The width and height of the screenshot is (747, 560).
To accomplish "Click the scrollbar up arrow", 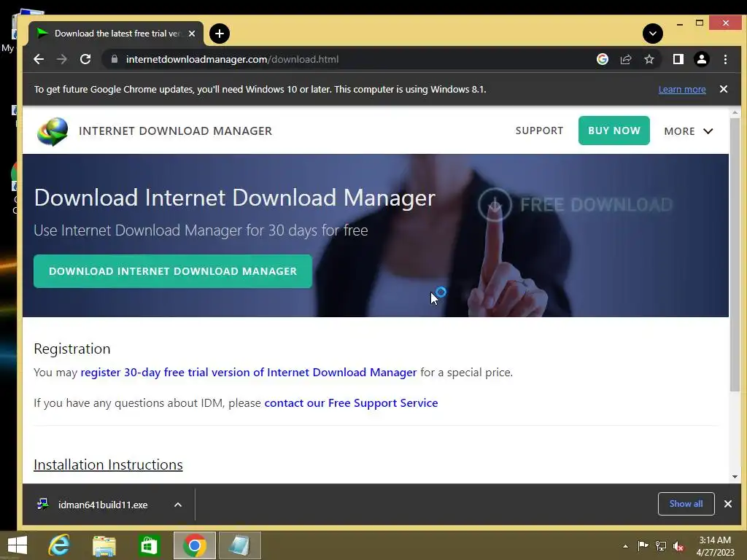I will pyautogui.click(x=735, y=113).
